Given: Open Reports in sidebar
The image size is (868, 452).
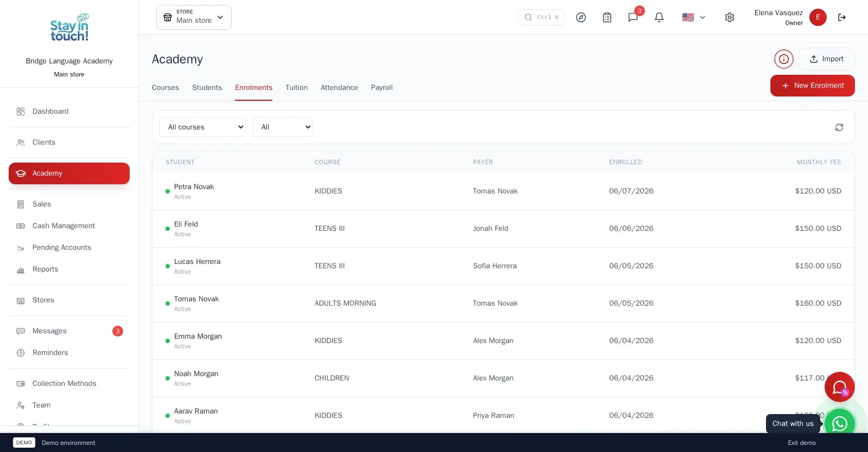Looking at the screenshot, I should pyautogui.click(x=69, y=269).
